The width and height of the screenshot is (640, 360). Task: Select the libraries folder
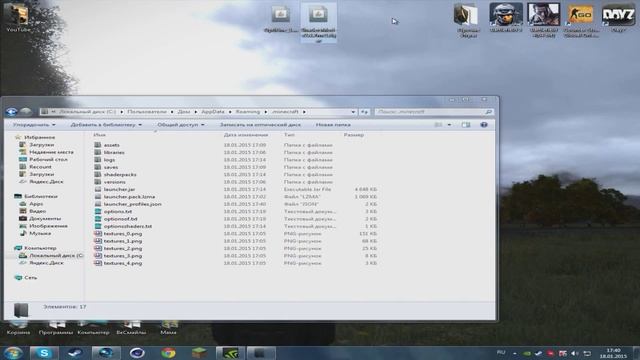pyautogui.click(x=114, y=153)
